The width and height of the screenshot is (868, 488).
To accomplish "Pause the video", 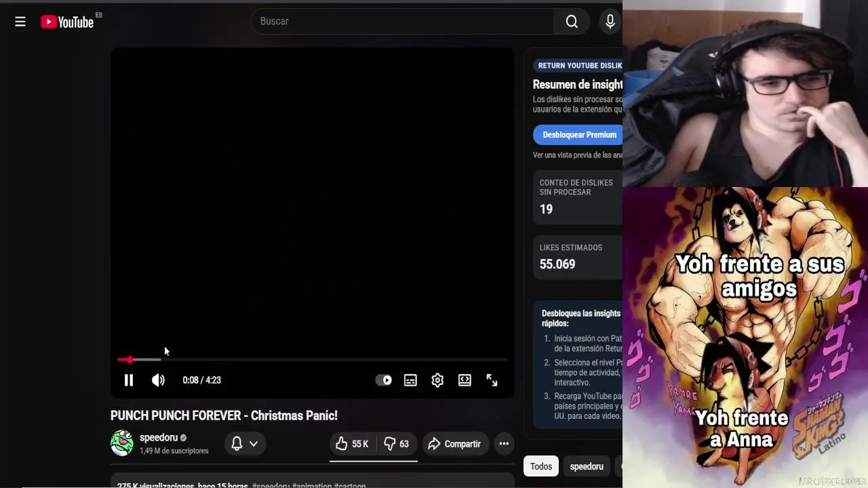I will [129, 380].
